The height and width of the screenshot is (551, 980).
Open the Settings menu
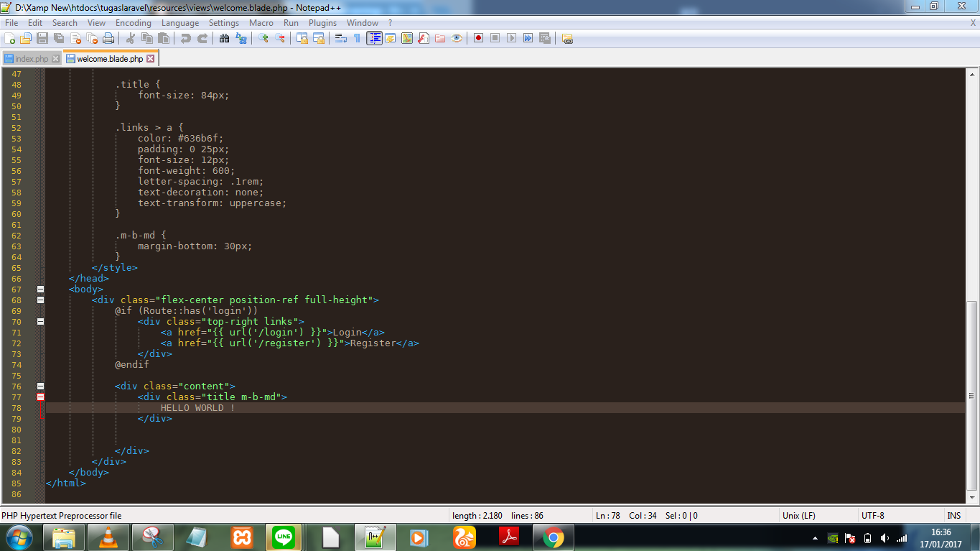point(224,23)
